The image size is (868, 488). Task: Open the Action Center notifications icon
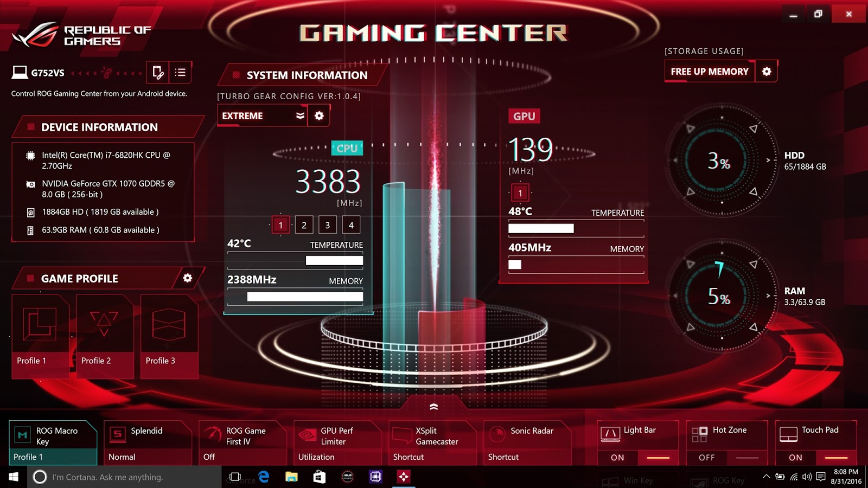pyautogui.click(x=821, y=477)
